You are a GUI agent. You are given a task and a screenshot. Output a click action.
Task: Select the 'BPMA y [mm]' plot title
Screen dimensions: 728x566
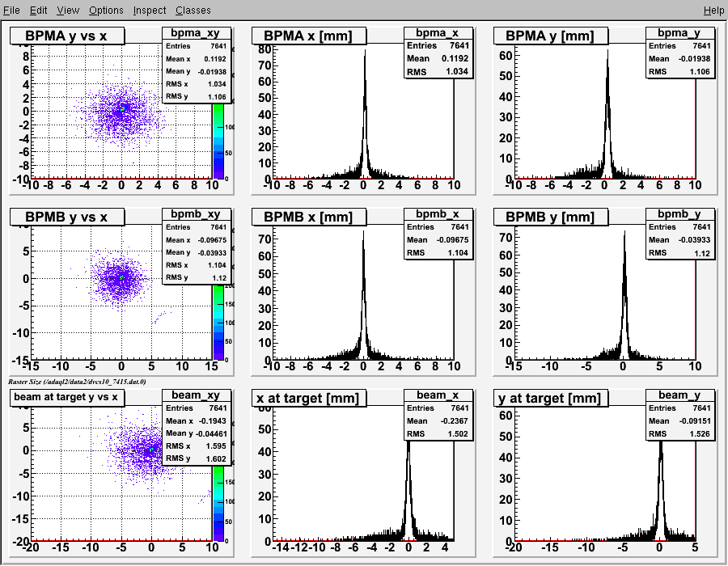551,36
